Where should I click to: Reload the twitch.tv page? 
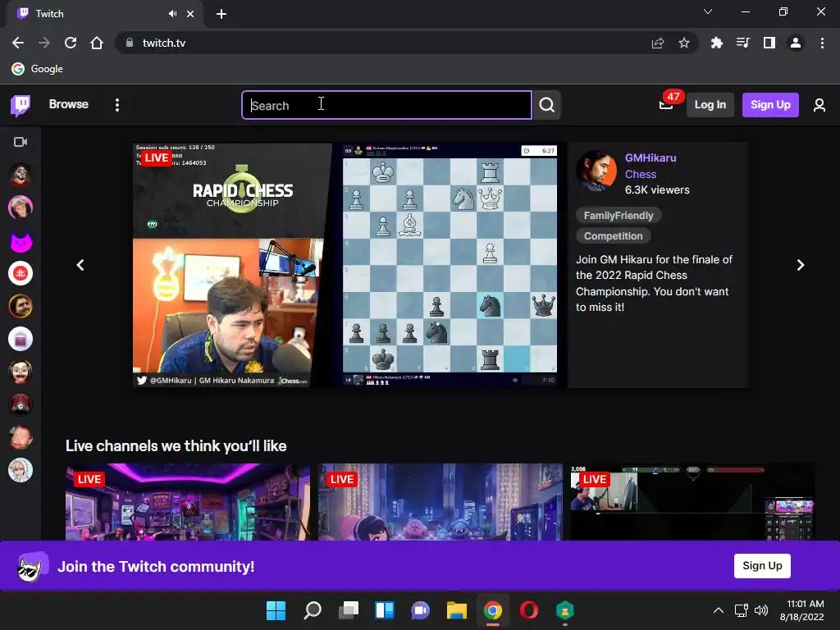tap(71, 43)
